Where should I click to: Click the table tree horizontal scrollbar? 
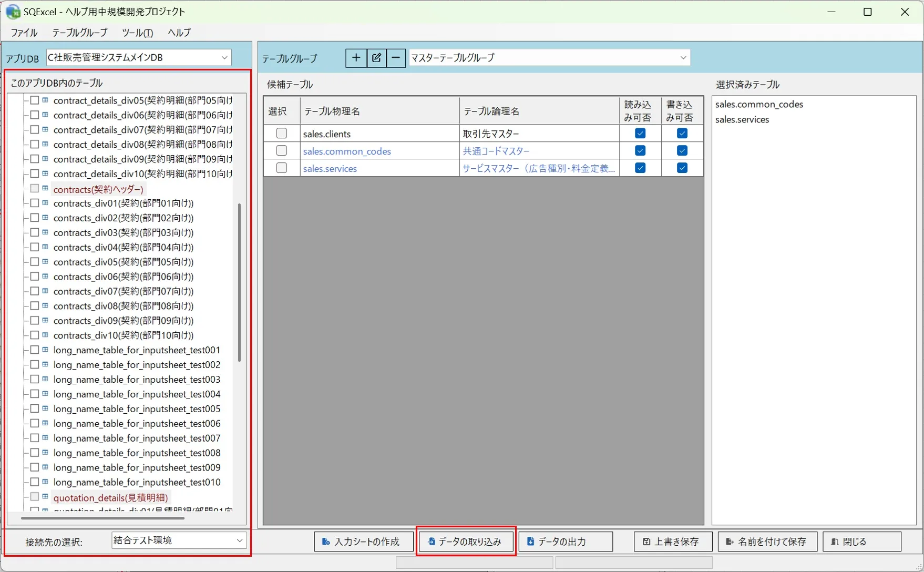(102, 518)
